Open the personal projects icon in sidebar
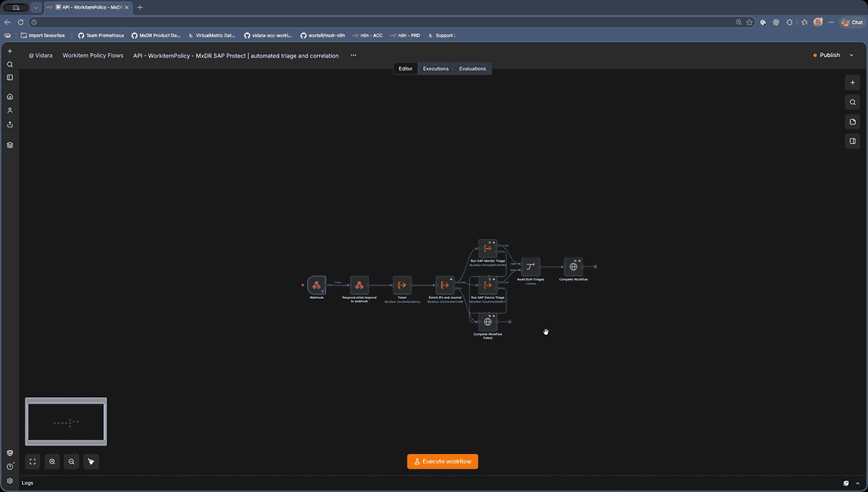This screenshot has height=492, width=868. pyautogui.click(x=9, y=110)
